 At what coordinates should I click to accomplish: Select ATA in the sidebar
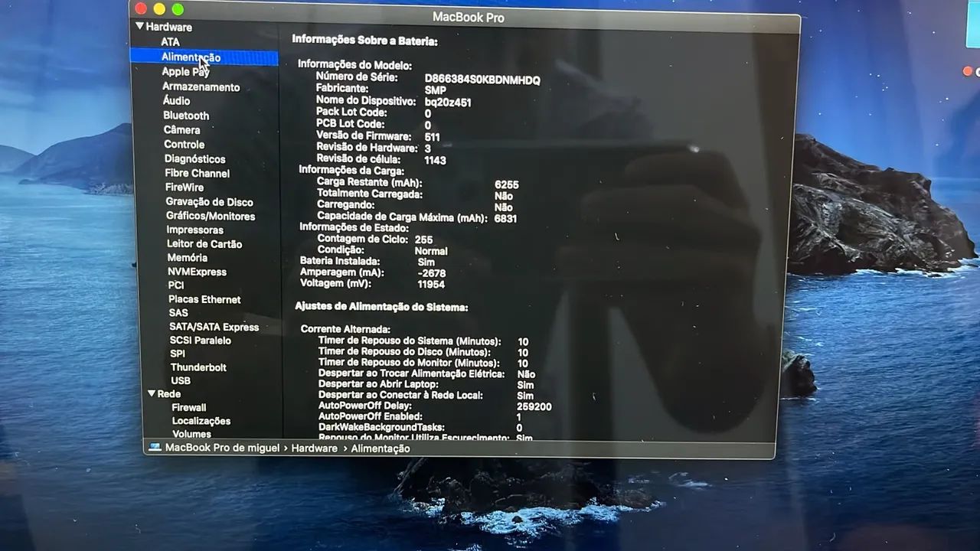point(170,42)
